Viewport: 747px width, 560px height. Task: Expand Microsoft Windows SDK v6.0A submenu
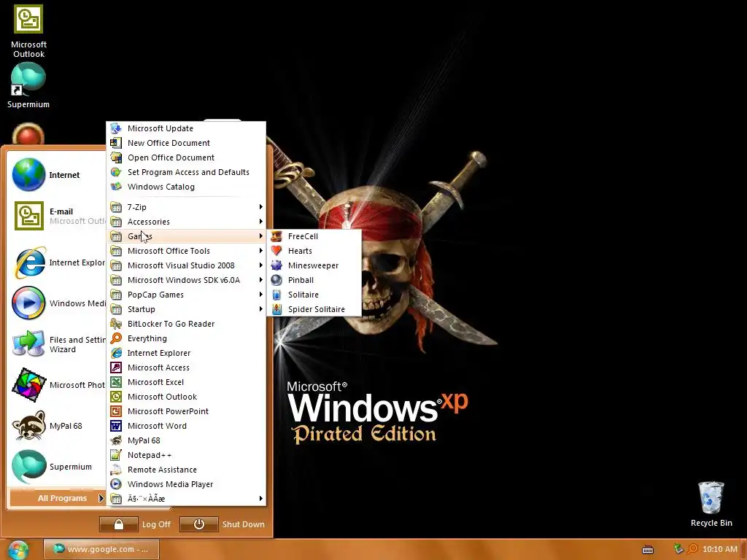tap(186, 280)
